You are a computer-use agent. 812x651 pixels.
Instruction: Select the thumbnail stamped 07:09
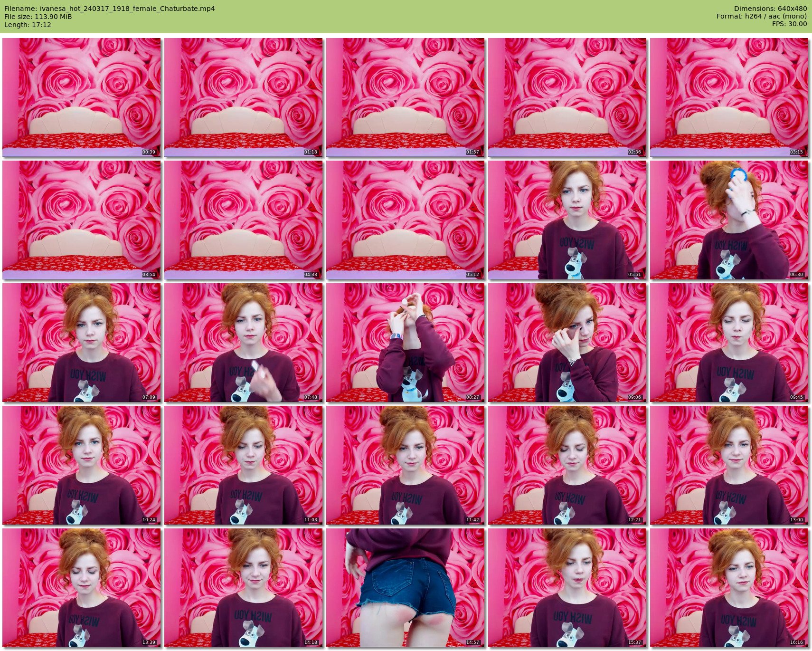click(82, 343)
